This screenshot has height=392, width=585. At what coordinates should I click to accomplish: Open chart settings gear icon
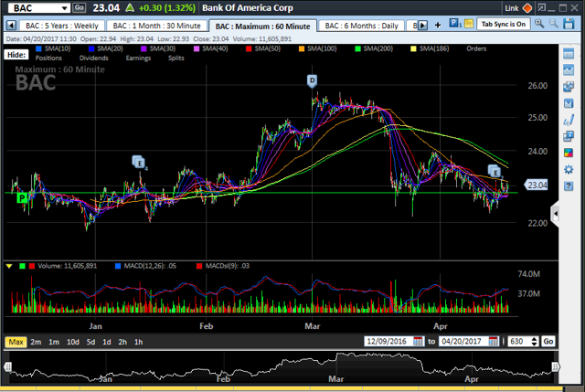pyautogui.click(x=569, y=169)
